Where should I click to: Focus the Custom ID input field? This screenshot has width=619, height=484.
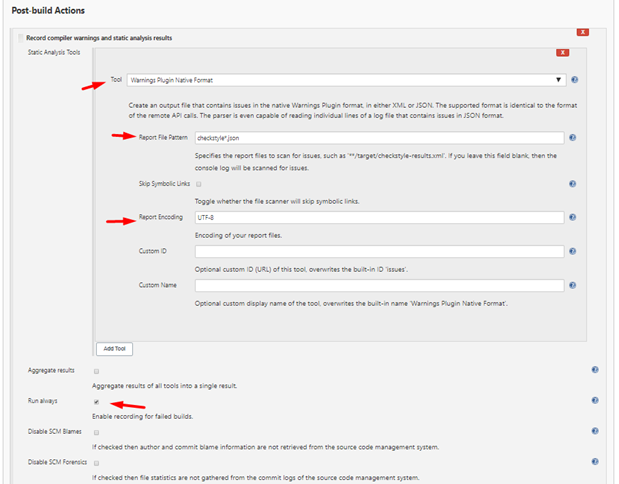(x=379, y=251)
